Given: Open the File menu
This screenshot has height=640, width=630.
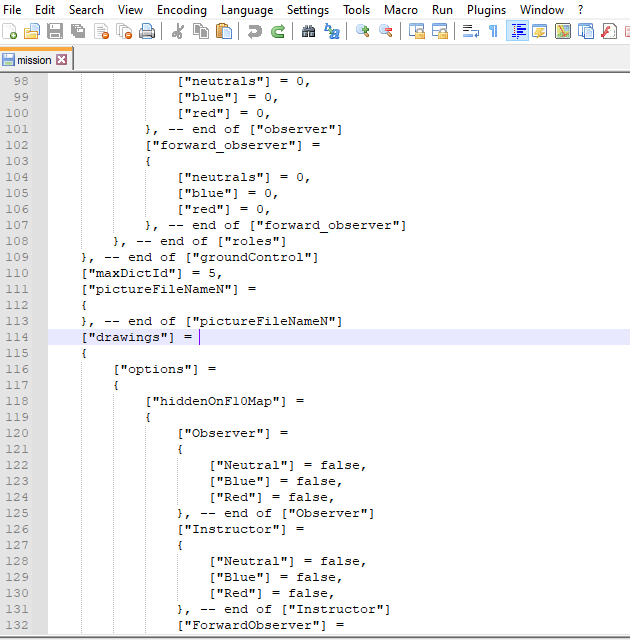Looking at the screenshot, I should tap(12, 9).
